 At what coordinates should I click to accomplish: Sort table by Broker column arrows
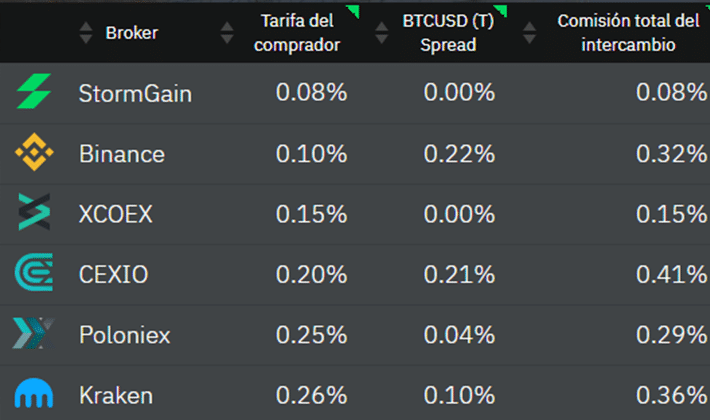(85, 33)
